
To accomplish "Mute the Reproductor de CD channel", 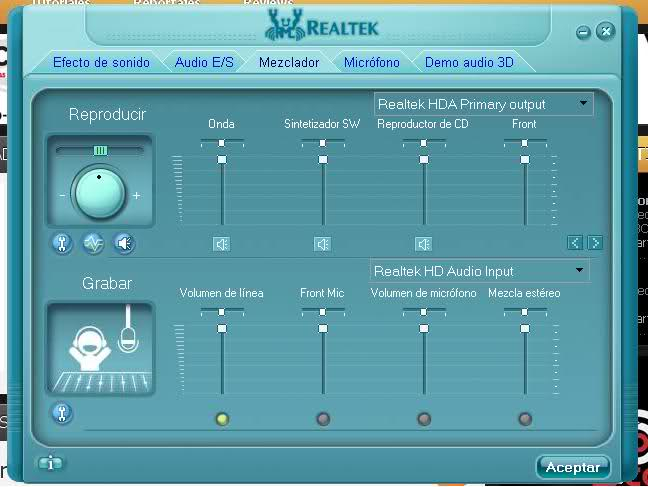I will (x=423, y=243).
